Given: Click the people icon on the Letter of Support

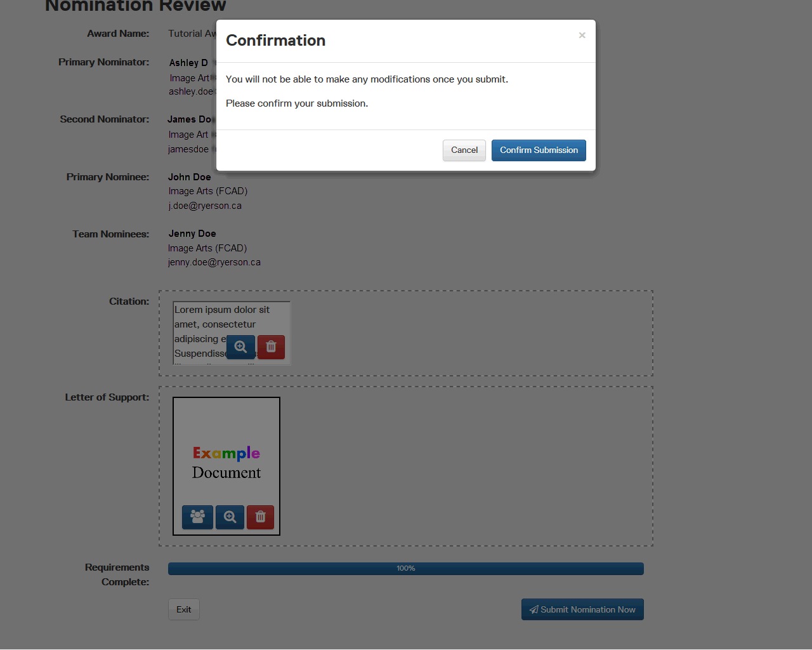Looking at the screenshot, I should click(197, 517).
